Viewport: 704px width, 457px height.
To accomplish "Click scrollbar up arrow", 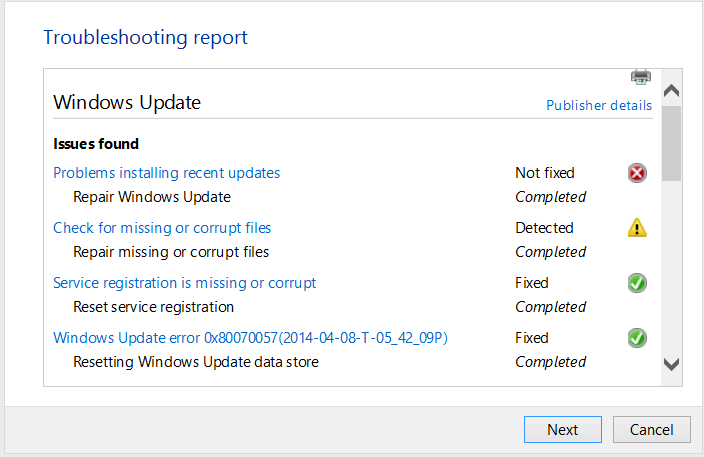I will point(671,91).
